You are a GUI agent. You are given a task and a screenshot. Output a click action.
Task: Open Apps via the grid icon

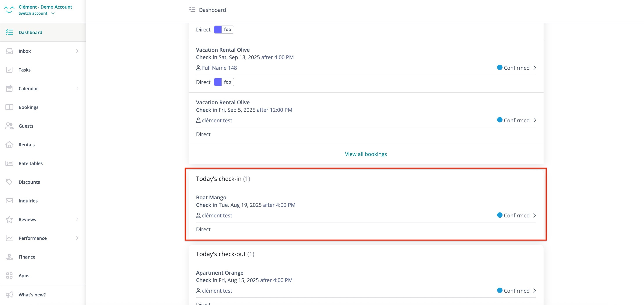[9, 276]
